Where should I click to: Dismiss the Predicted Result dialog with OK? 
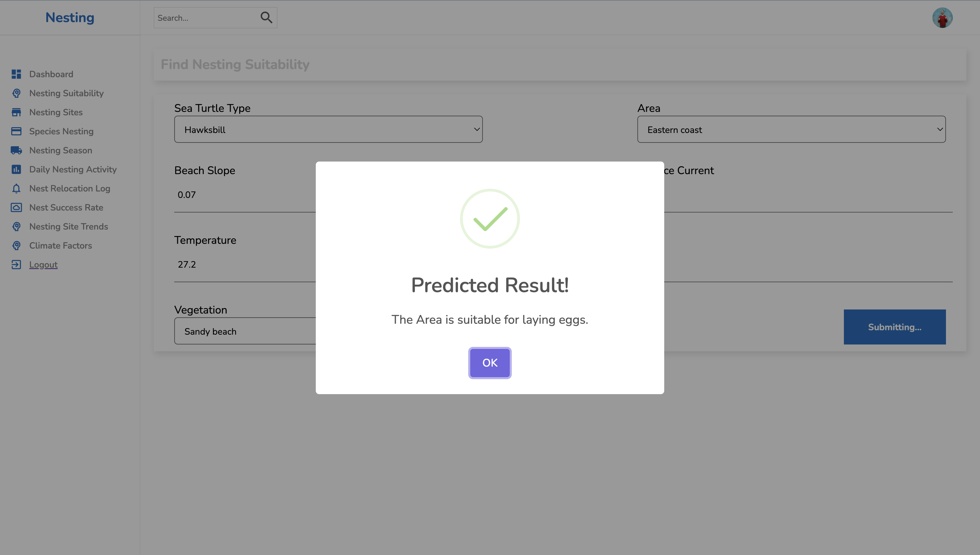click(490, 363)
